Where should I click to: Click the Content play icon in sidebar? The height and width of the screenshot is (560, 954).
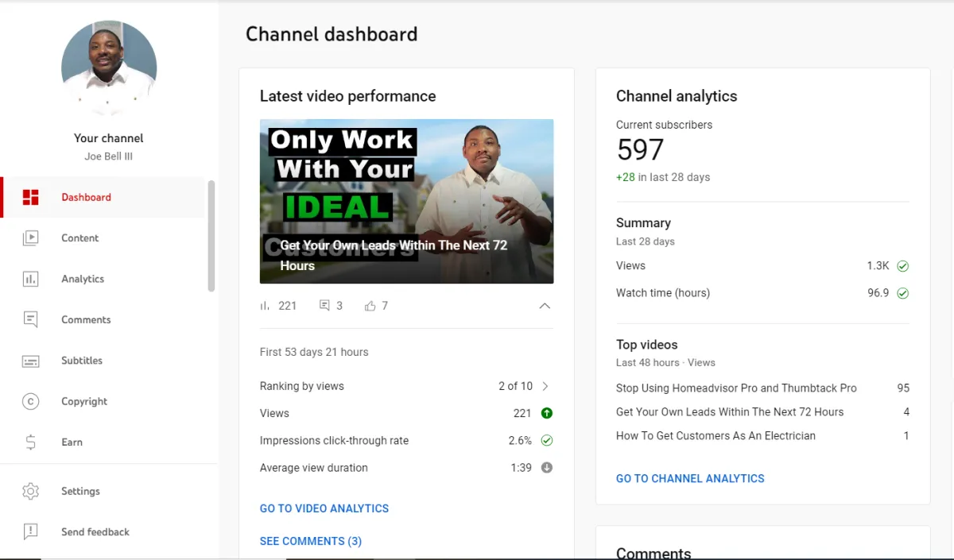point(31,238)
